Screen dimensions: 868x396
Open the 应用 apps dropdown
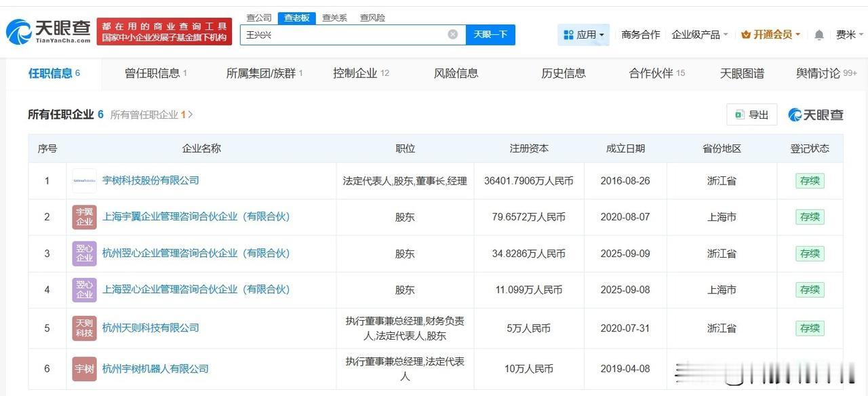pos(583,35)
